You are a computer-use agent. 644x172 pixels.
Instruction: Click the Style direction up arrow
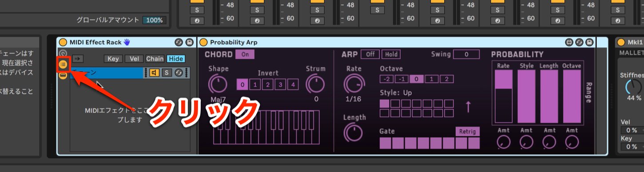click(468, 106)
